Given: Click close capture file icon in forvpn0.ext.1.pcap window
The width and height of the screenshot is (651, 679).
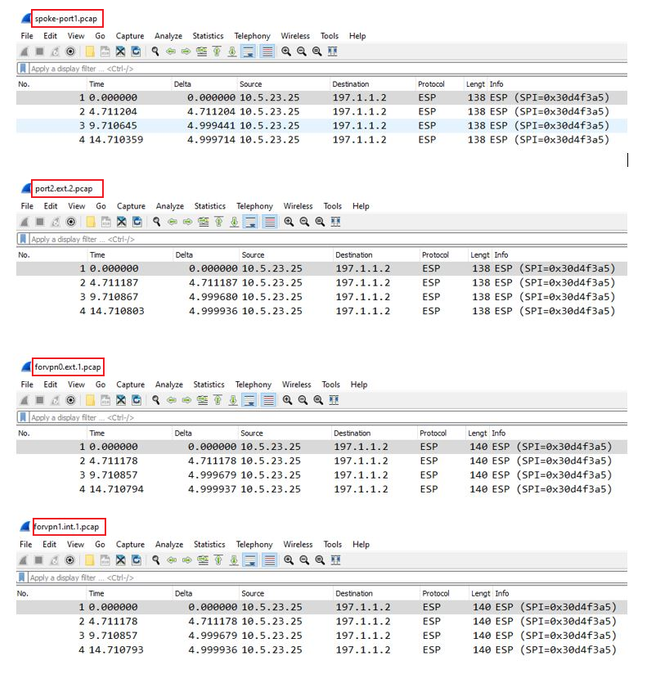Looking at the screenshot, I should [x=121, y=400].
